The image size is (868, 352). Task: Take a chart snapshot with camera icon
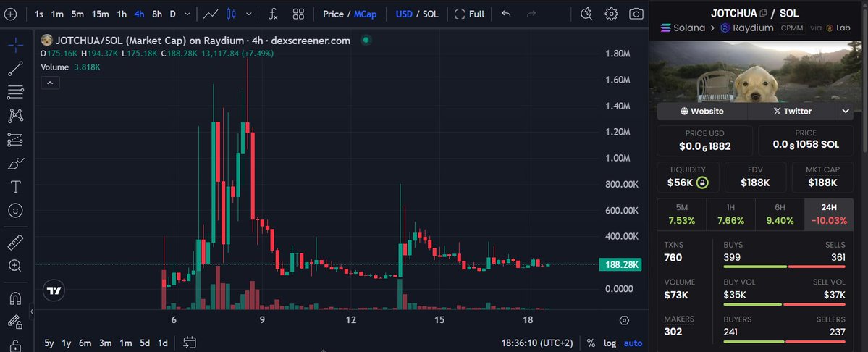[x=636, y=14]
